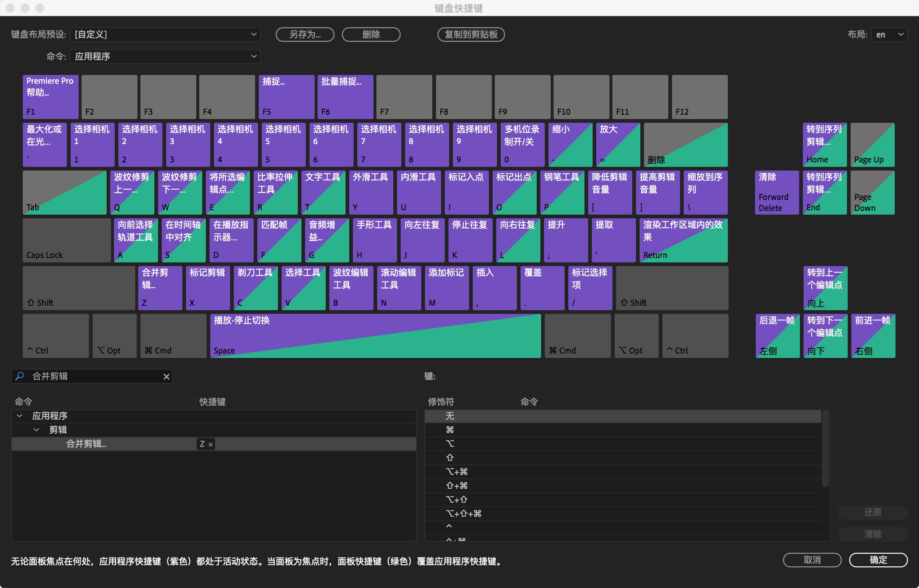This screenshot has width=919, height=588.
Task: Select the ⌘ modifier row
Action: (450, 430)
